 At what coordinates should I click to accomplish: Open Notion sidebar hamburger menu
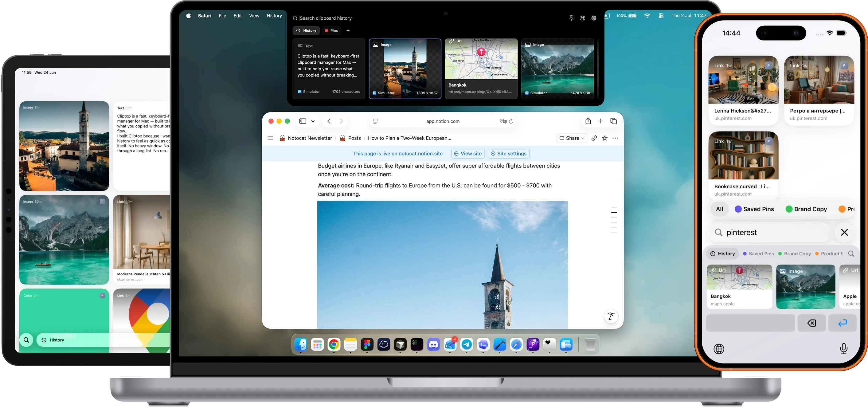(270, 138)
